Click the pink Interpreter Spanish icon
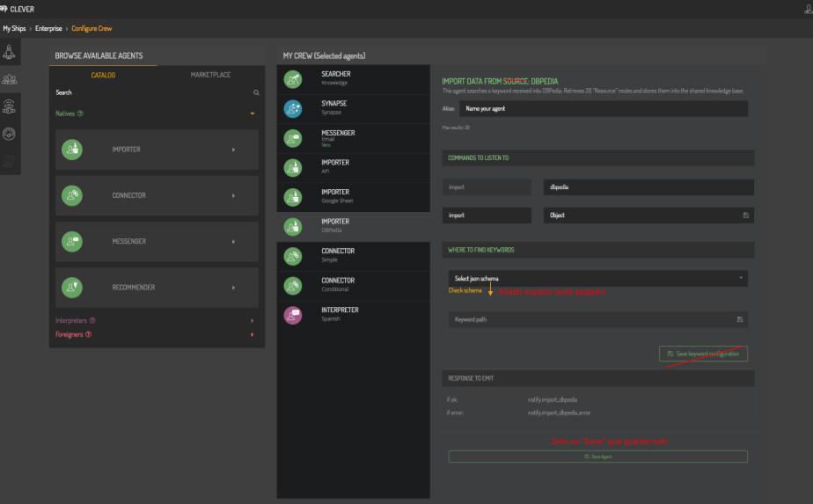This screenshot has height=504, width=813. [293, 314]
